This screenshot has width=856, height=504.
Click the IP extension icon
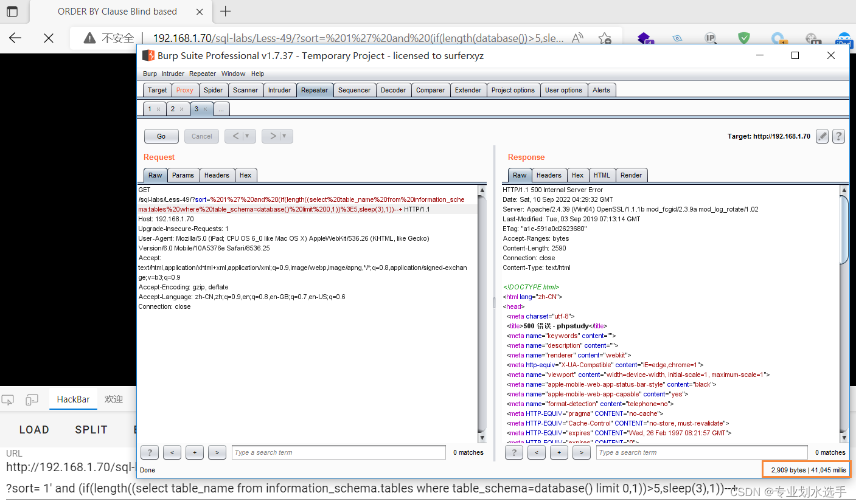click(710, 38)
